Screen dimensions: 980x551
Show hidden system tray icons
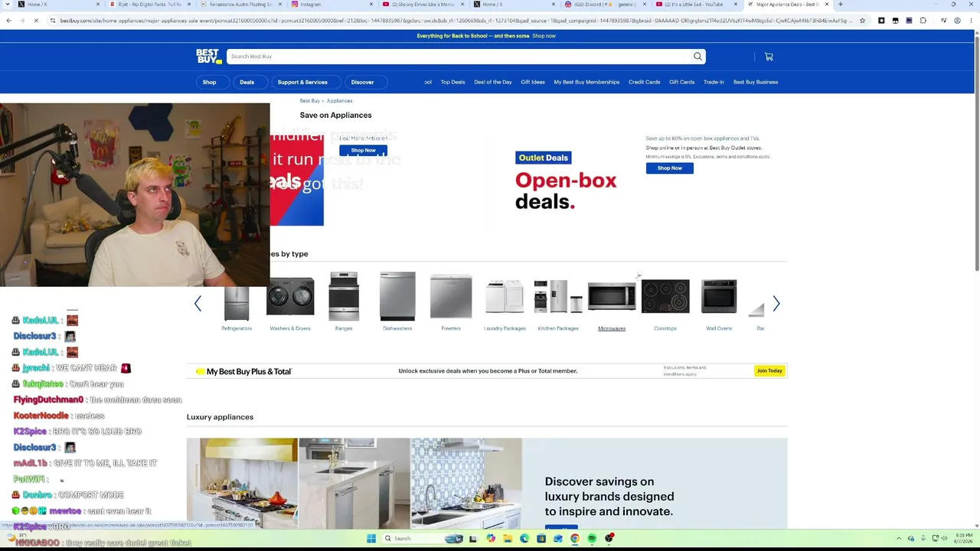click(x=899, y=539)
